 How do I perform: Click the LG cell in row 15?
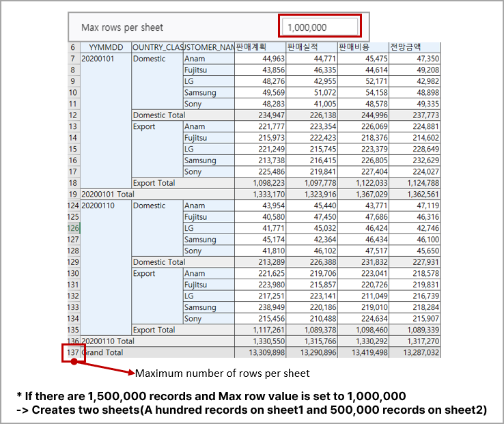tap(208, 149)
